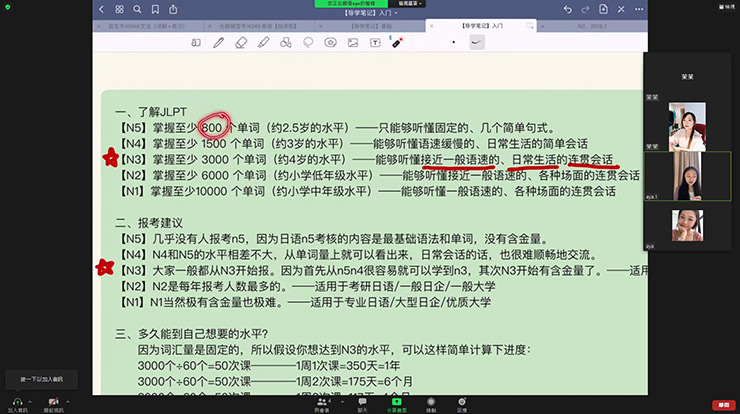Add a new page to the notebook
Viewport: 740px width, 414px height.
pos(603,9)
